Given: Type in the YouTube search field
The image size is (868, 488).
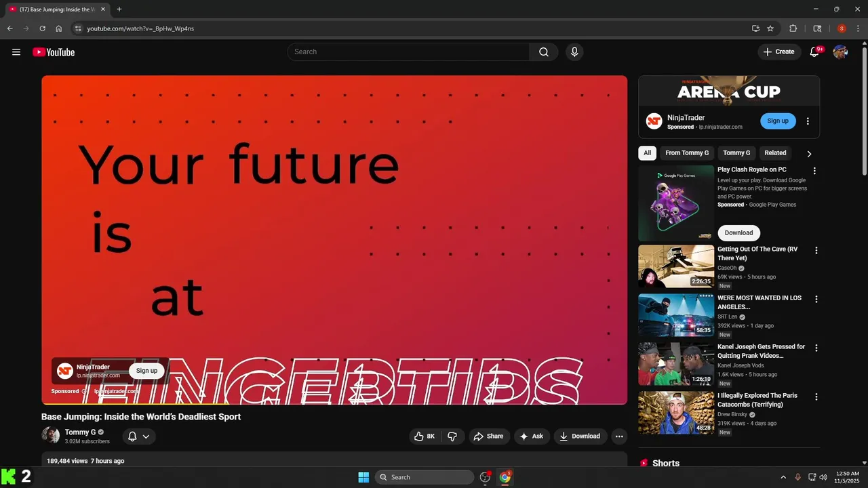Looking at the screenshot, I should pos(408,52).
